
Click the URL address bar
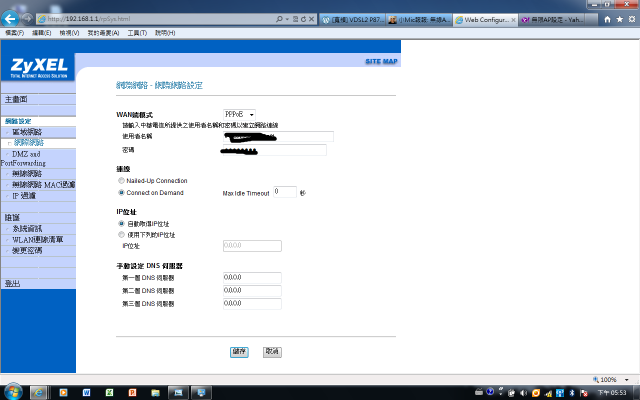(155, 19)
